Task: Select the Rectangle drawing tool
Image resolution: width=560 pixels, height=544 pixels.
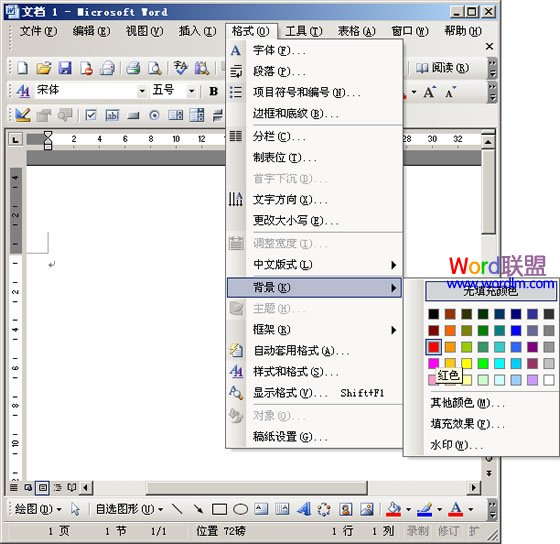Action: coord(219,509)
